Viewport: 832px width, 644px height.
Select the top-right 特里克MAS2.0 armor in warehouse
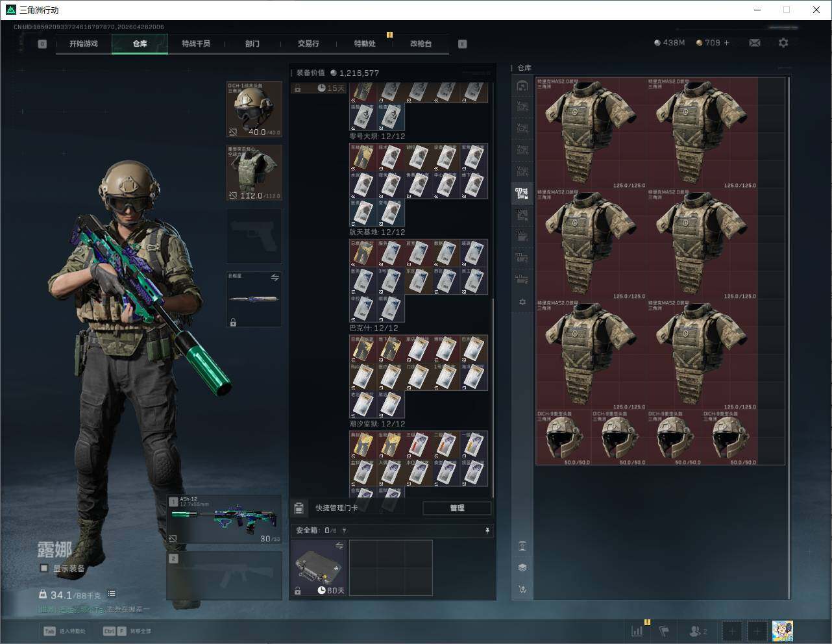(x=702, y=133)
